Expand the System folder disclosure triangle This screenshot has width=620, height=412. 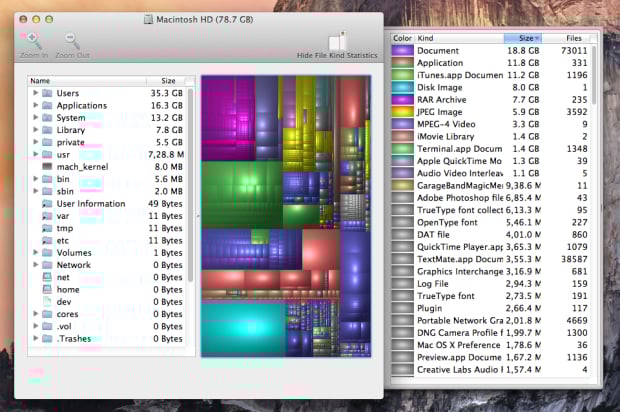(36, 117)
